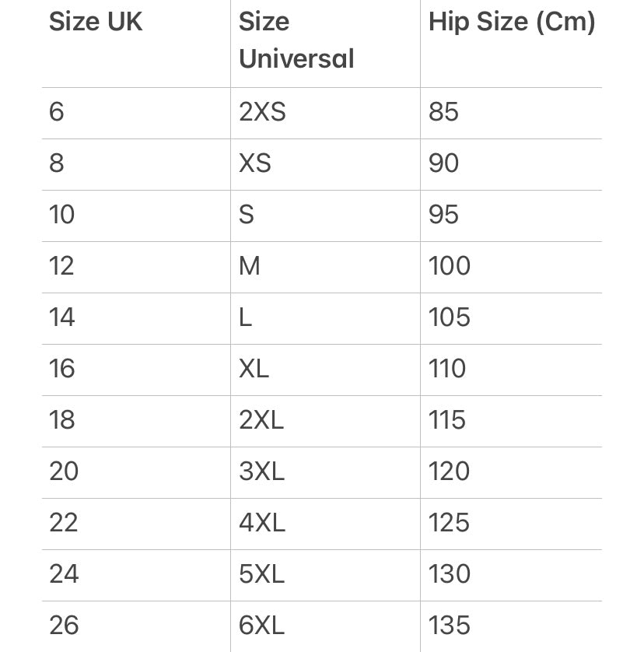Select UK size 24 cell

tap(64, 574)
